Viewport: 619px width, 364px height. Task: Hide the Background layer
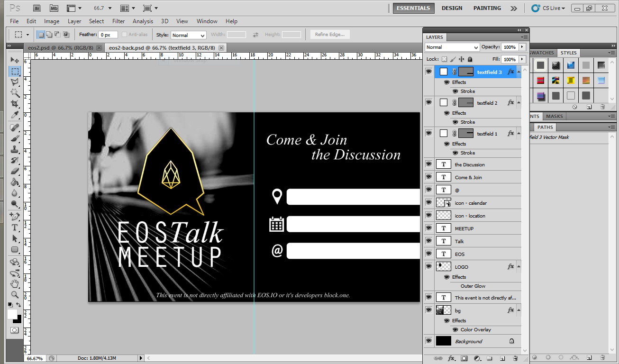[428, 341]
